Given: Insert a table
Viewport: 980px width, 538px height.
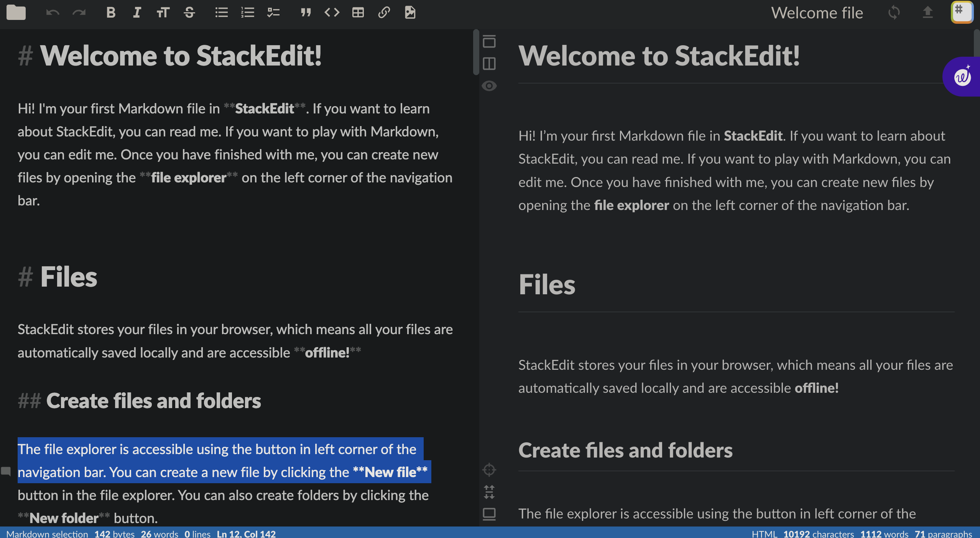Looking at the screenshot, I should [358, 13].
